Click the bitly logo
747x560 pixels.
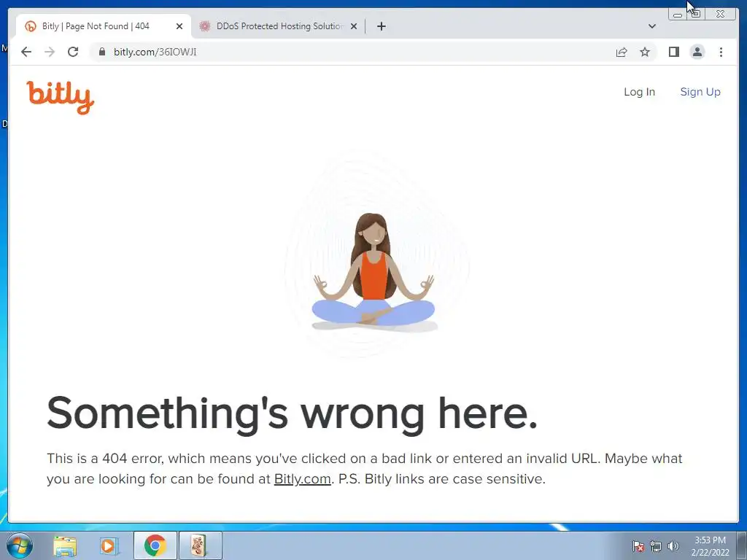pyautogui.click(x=60, y=97)
